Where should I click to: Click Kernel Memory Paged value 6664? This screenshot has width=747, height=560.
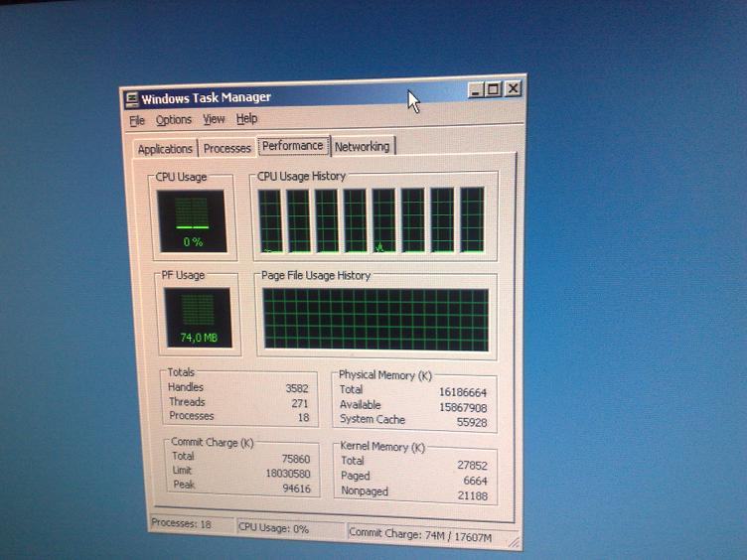pos(476,481)
